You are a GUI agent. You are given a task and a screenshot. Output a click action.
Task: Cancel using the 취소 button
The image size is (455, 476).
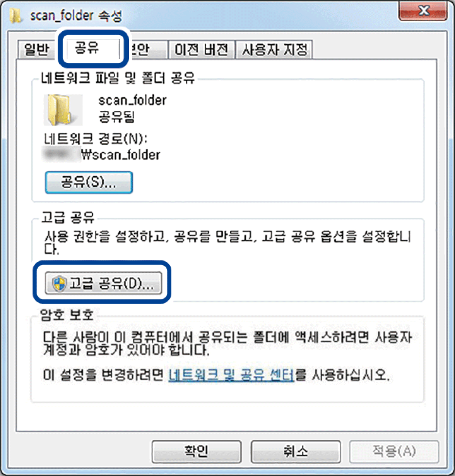click(x=296, y=451)
